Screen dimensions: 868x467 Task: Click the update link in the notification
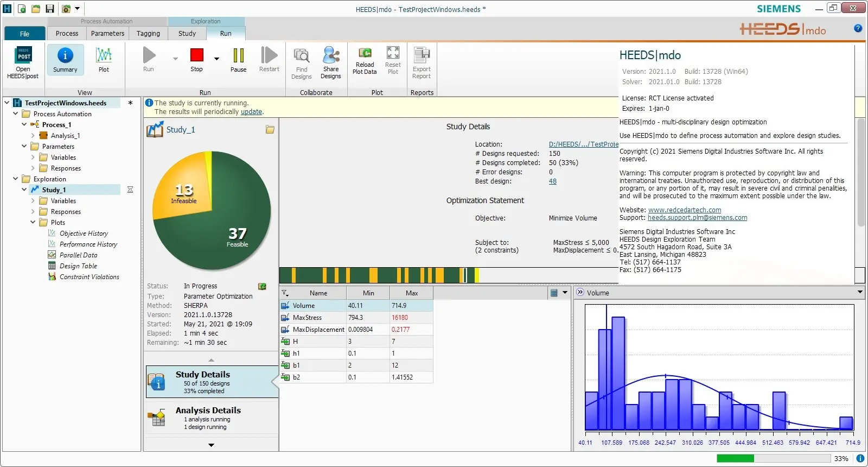[x=251, y=112]
